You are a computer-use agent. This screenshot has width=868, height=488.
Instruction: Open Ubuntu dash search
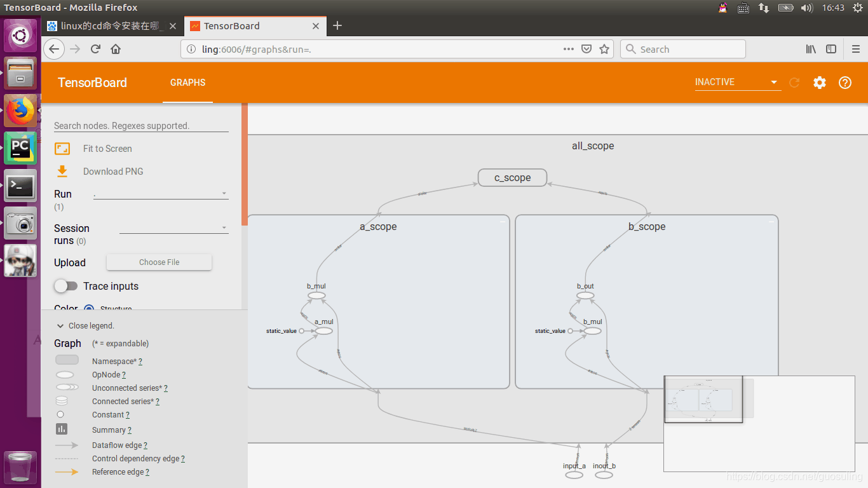coord(20,36)
